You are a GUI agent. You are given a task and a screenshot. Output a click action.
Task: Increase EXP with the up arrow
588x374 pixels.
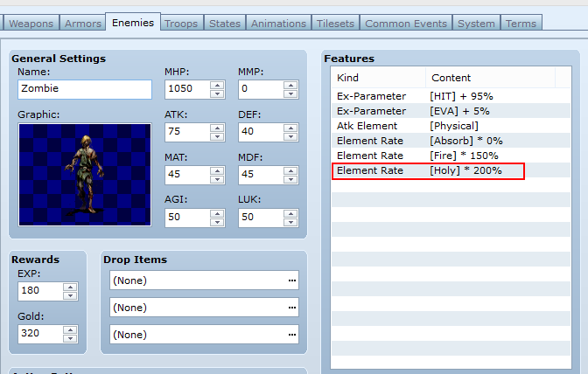70,287
